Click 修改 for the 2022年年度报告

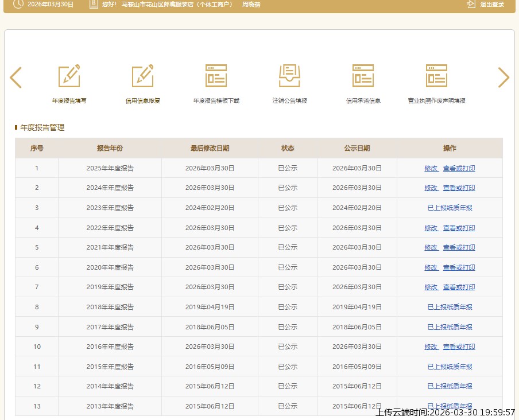431,228
